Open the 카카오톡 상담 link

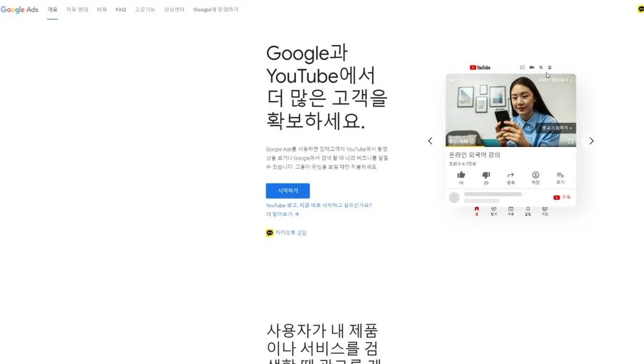point(291,232)
